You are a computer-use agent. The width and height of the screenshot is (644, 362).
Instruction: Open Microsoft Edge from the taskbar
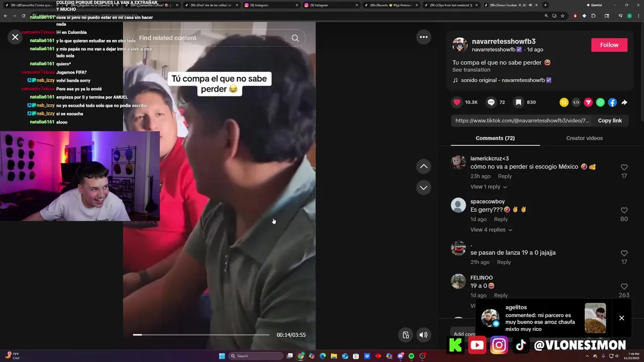(x=323, y=356)
